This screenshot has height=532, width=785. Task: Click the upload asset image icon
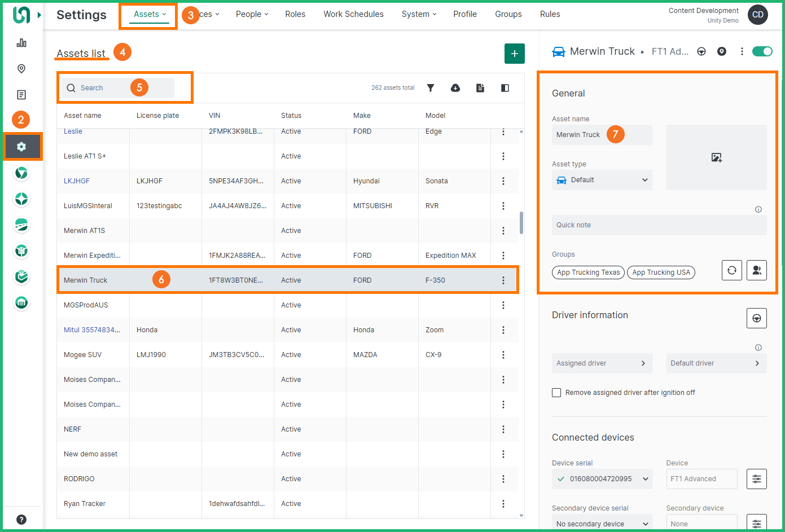point(716,157)
